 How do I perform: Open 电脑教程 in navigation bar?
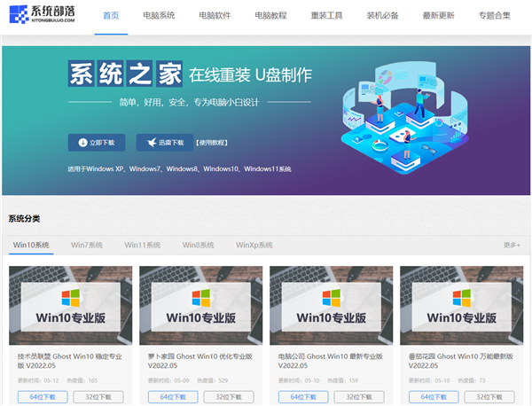270,16
